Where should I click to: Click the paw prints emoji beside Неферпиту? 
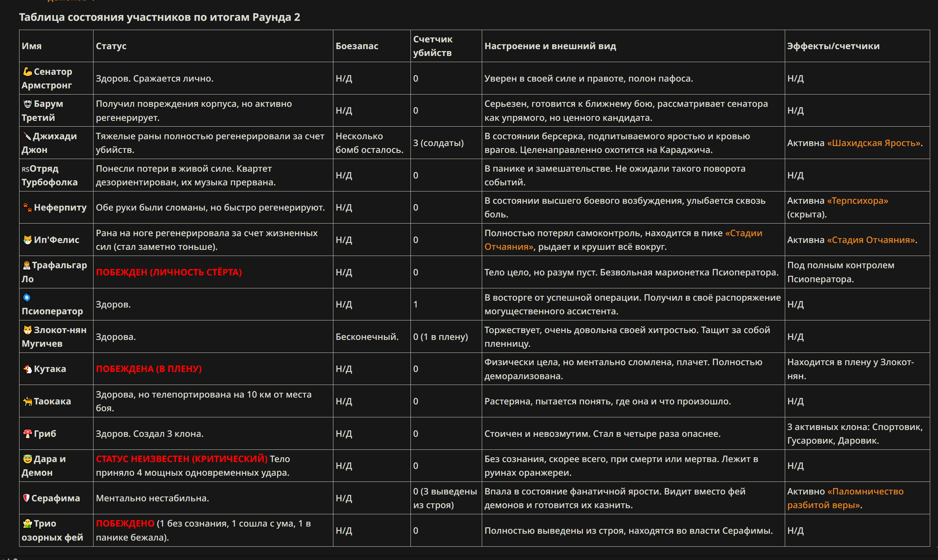click(x=27, y=207)
